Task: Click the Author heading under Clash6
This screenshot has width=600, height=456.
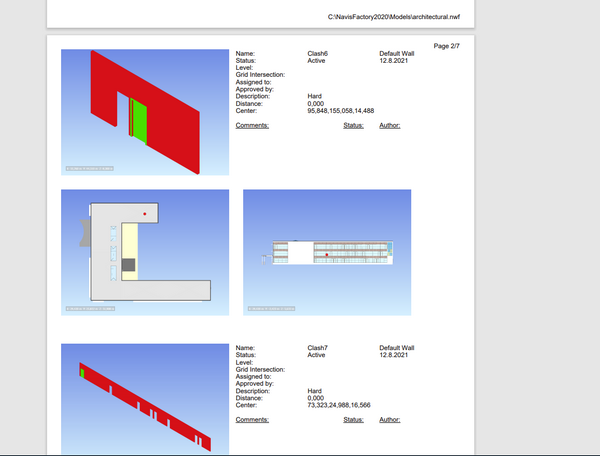Action: pos(390,126)
